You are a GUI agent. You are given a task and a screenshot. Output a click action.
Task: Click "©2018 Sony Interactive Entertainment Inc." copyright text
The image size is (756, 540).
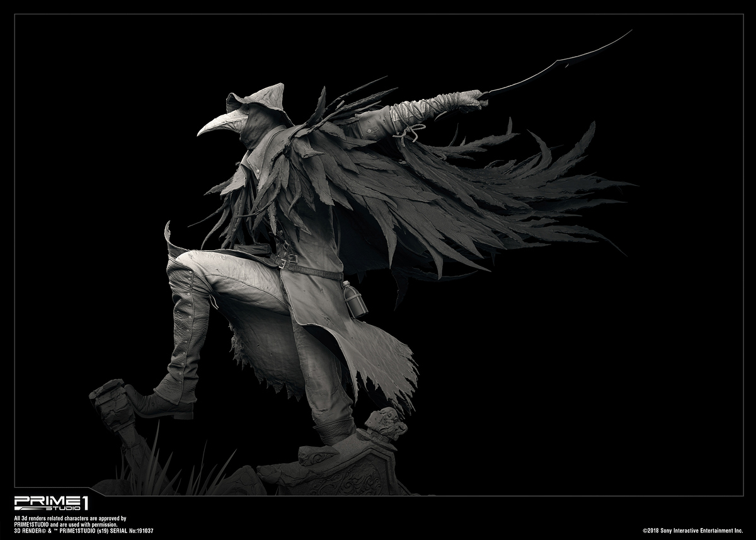click(692, 531)
